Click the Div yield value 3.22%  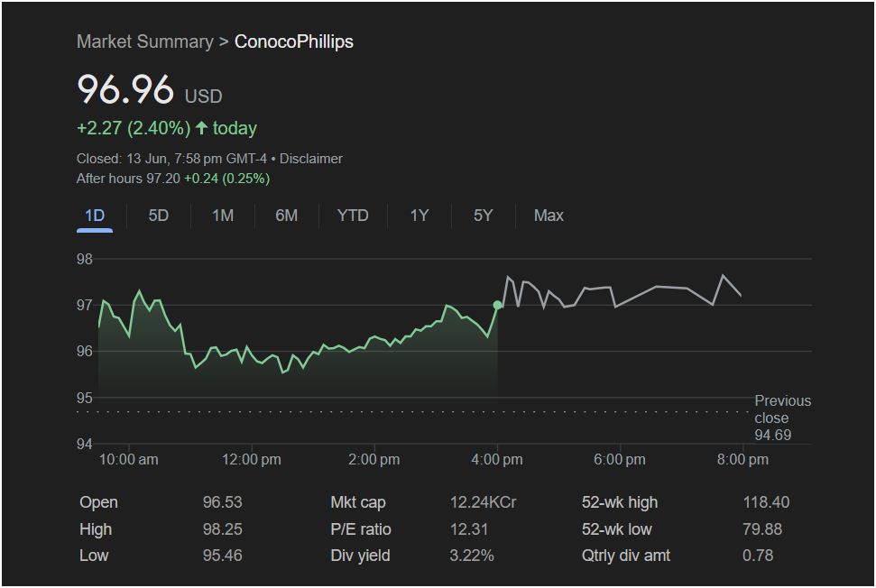point(472,555)
